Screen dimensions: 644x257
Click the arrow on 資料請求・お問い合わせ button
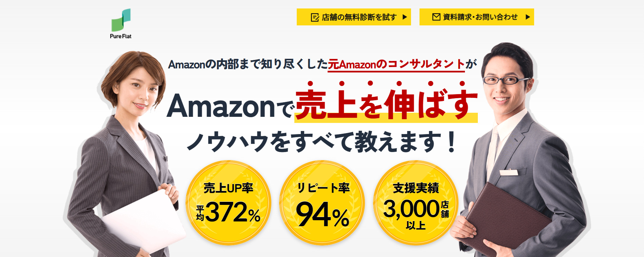(x=528, y=17)
